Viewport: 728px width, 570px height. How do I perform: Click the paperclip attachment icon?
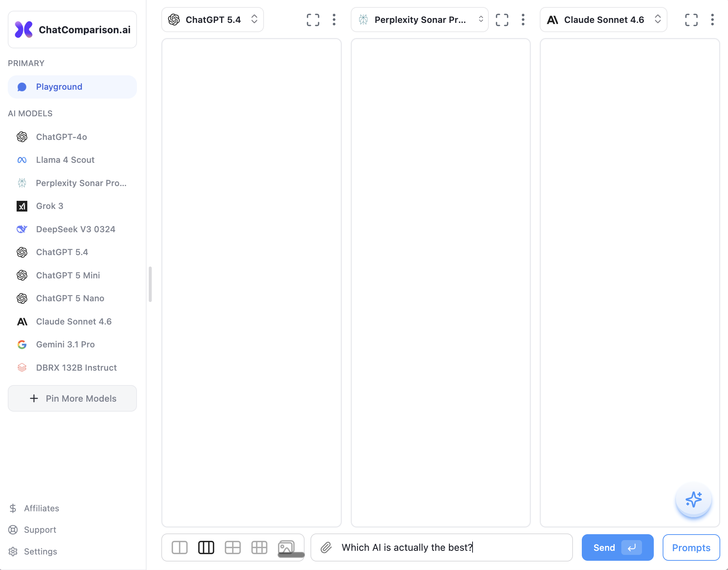(x=326, y=547)
